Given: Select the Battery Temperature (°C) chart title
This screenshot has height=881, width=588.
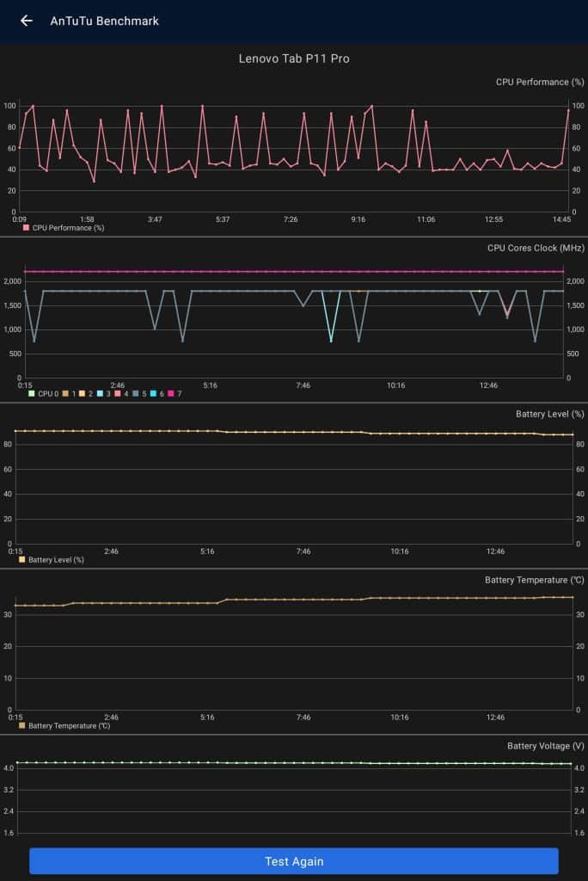Looking at the screenshot, I should coord(535,580).
